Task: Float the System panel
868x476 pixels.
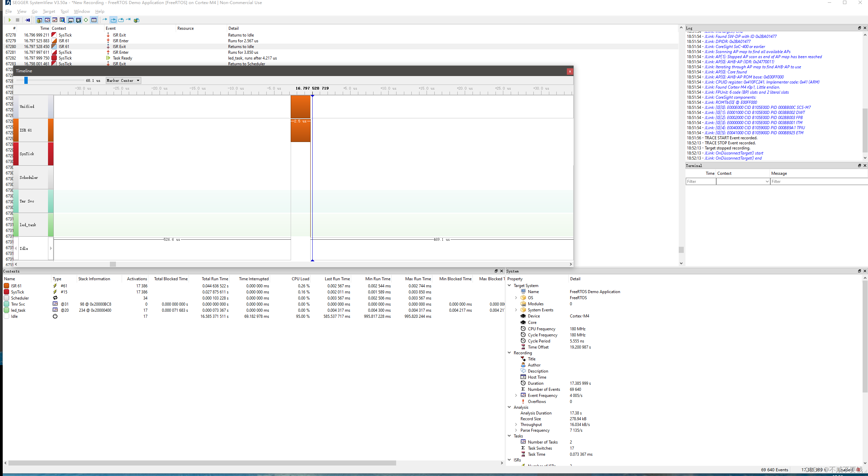Action: pyautogui.click(x=859, y=271)
